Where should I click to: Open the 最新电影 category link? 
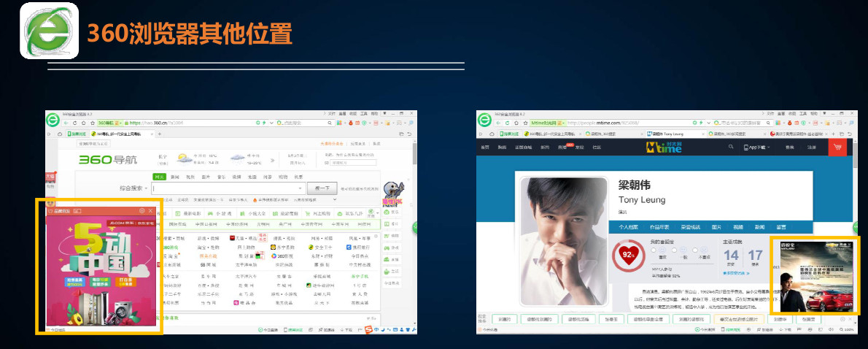189,213
